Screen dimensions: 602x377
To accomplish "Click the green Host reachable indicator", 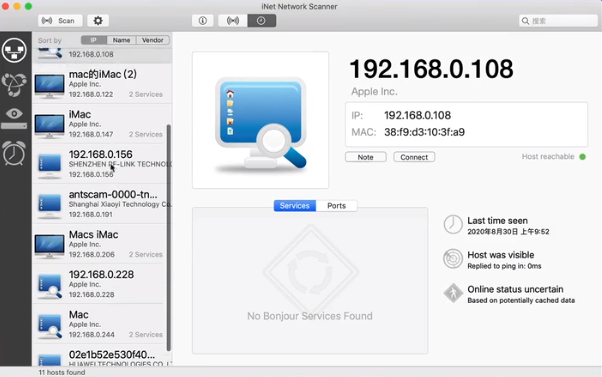I will (x=582, y=157).
